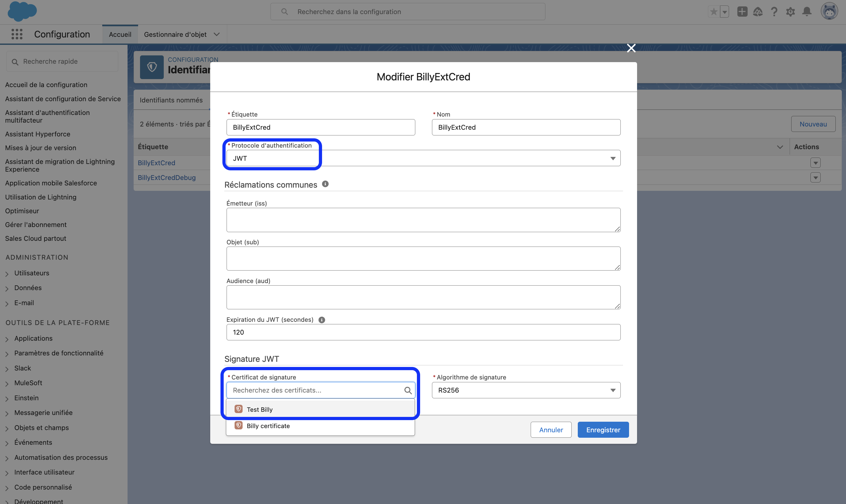This screenshot has height=504, width=846.
Task: Click the Audience (aud) text area
Action: [x=423, y=297]
